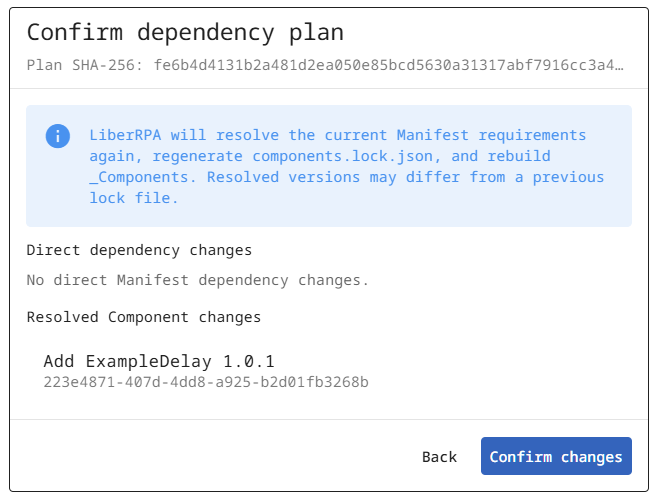Screen dimensions: 655x502
Task: Click the Direct dependency changes heading
Action: [139, 250]
